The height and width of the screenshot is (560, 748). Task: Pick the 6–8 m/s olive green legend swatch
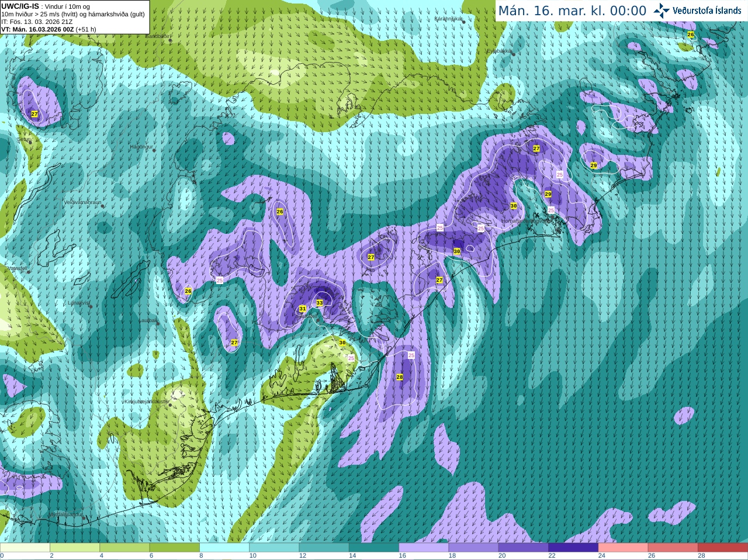(x=175, y=548)
